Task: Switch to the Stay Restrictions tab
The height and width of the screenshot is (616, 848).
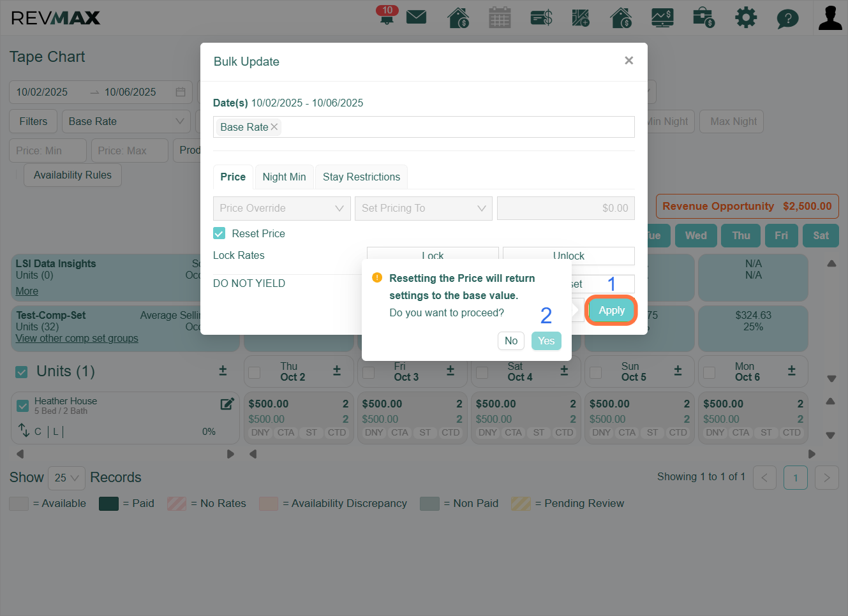Action: tap(361, 177)
